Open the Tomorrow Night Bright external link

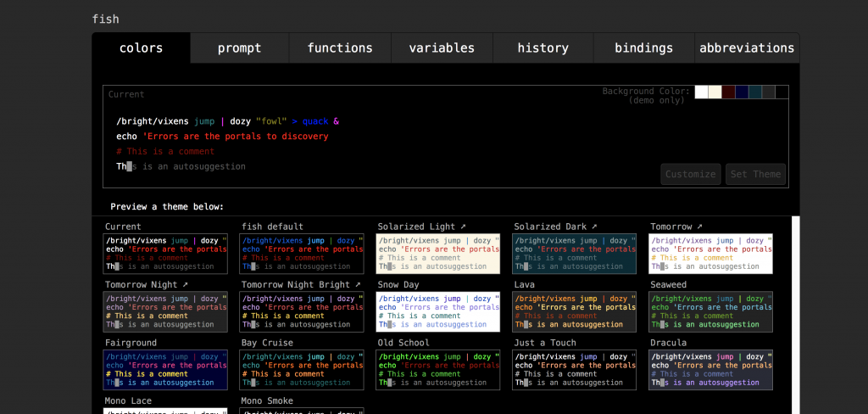click(x=358, y=285)
